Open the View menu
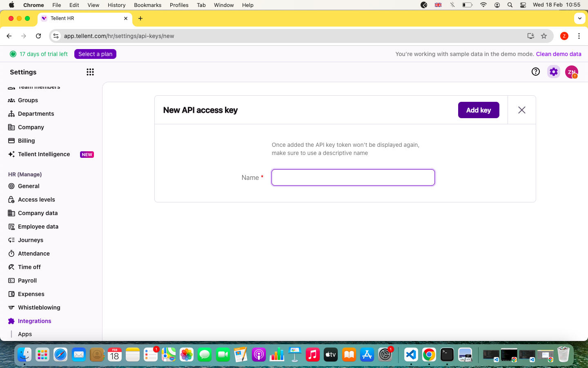 (93, 5)
